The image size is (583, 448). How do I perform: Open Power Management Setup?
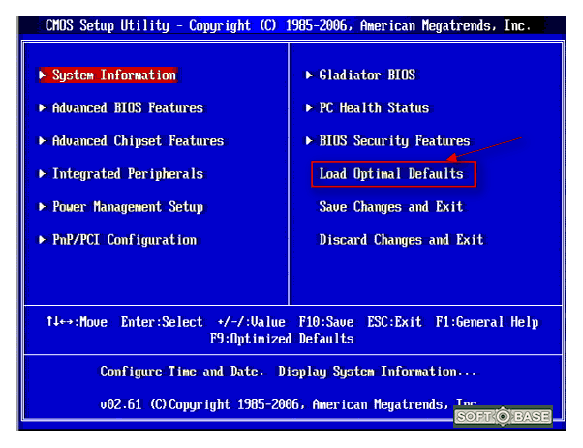coord(128,207)
